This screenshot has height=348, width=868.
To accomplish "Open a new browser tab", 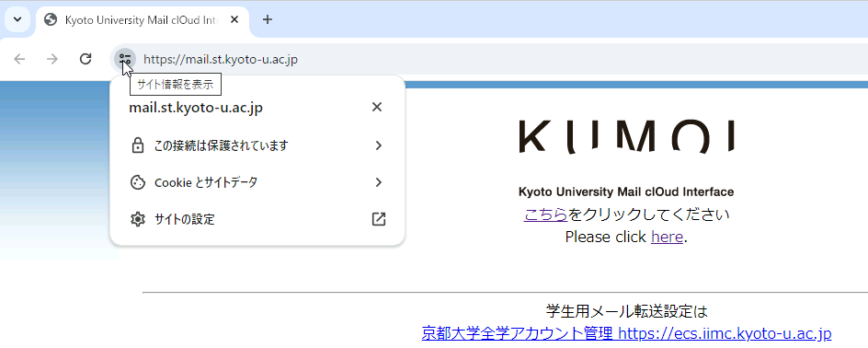I will coord(268,20).
